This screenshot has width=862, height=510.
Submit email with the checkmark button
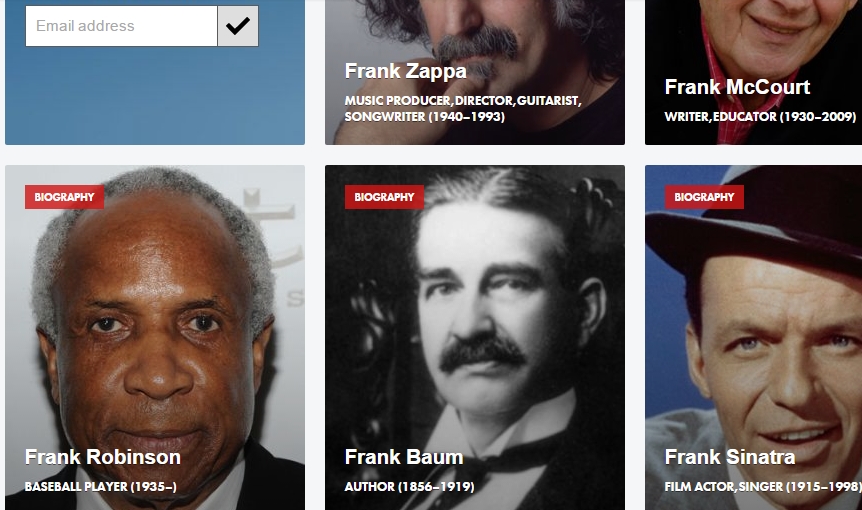coord(237,26)
